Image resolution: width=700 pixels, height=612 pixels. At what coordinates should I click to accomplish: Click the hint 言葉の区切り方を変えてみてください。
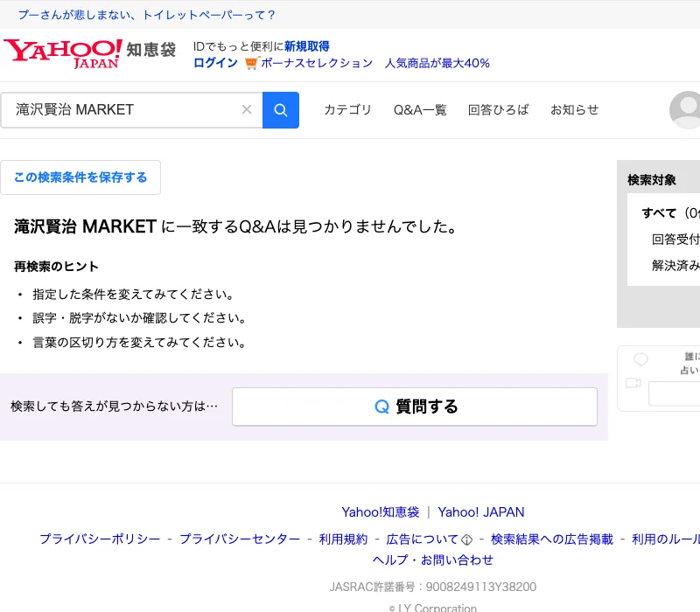pos(139,343)
